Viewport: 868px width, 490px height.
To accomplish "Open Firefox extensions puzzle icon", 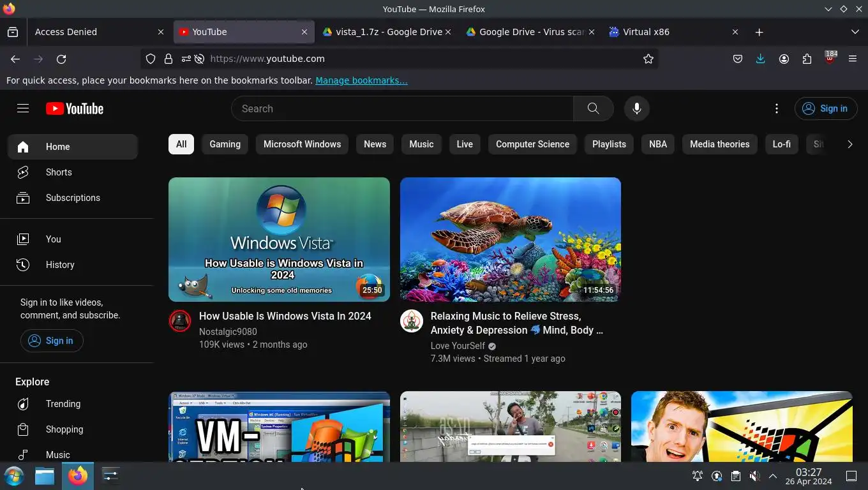I will tap(807, 59).
